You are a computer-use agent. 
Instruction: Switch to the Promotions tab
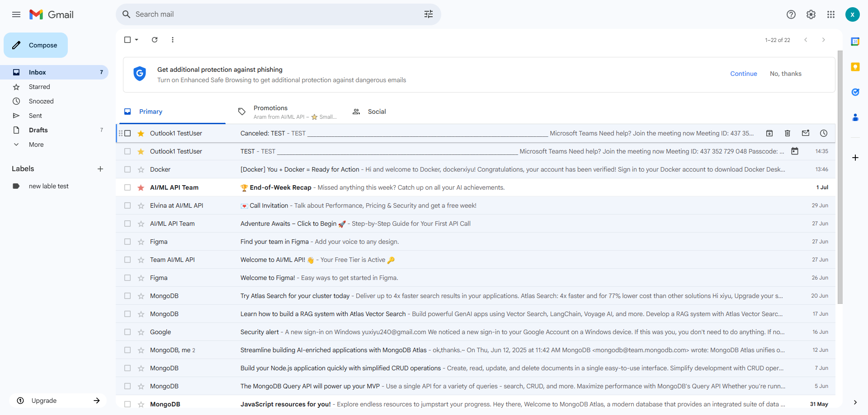tap(288, 112)
